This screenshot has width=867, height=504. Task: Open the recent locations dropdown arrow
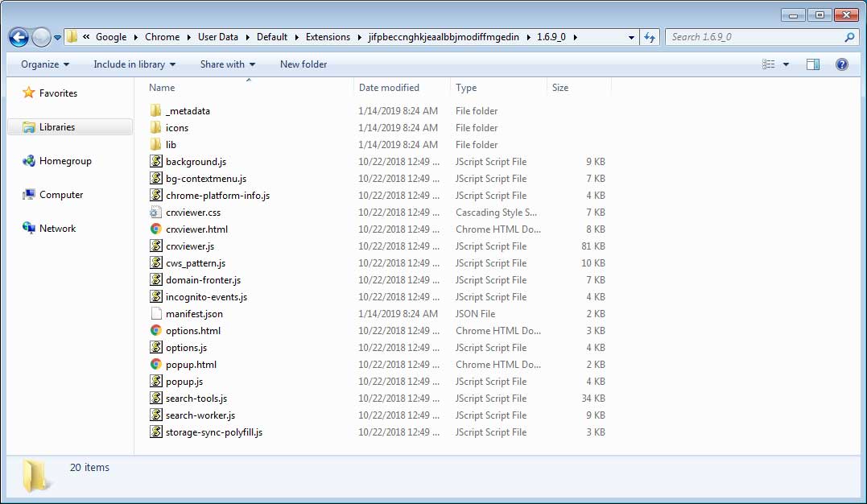[x=57, y=38]
